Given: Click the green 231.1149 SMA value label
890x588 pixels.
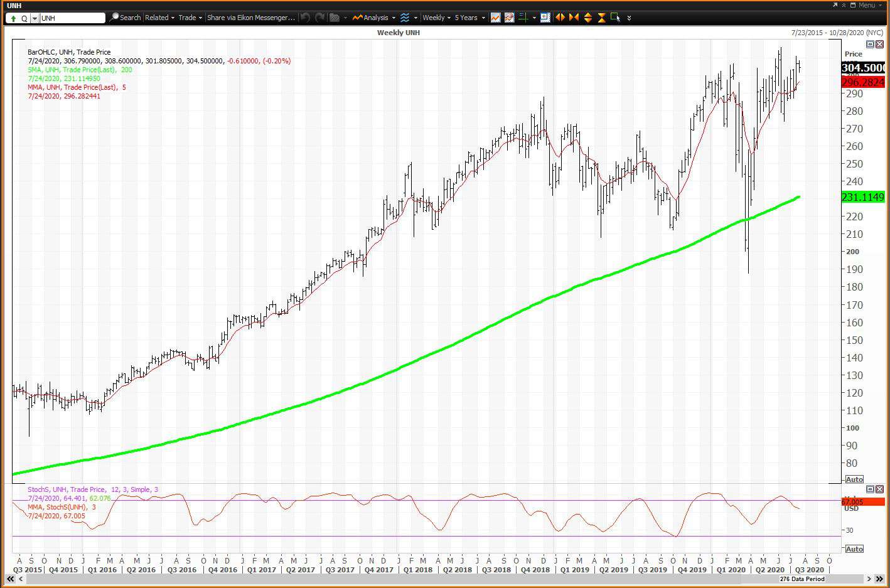Looking at the screenshot, I should (863, 197).
